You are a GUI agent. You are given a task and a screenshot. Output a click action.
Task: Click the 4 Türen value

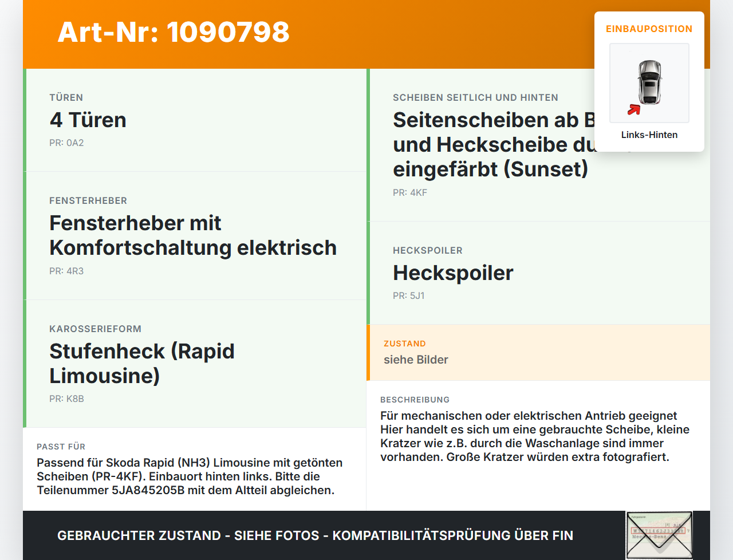[88, 120]
